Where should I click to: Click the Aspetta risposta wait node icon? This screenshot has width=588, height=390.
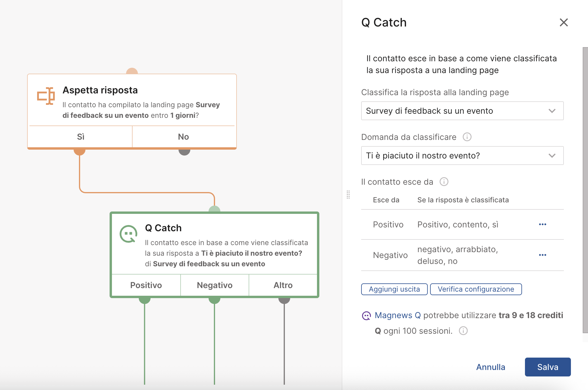tap(46, 96)
